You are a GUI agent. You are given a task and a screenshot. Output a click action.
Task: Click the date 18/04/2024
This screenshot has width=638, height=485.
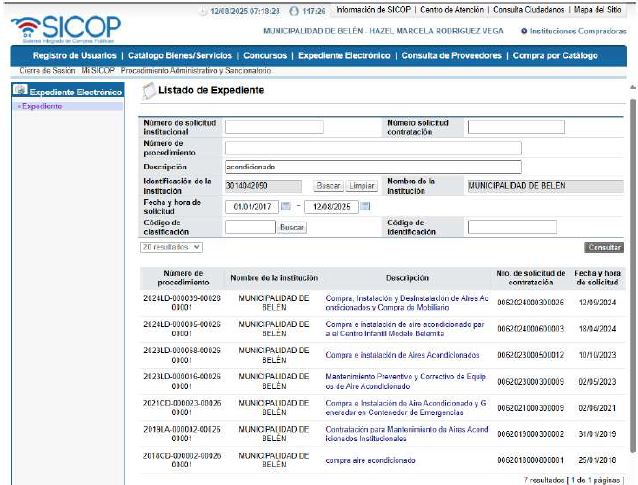(597, 329)
